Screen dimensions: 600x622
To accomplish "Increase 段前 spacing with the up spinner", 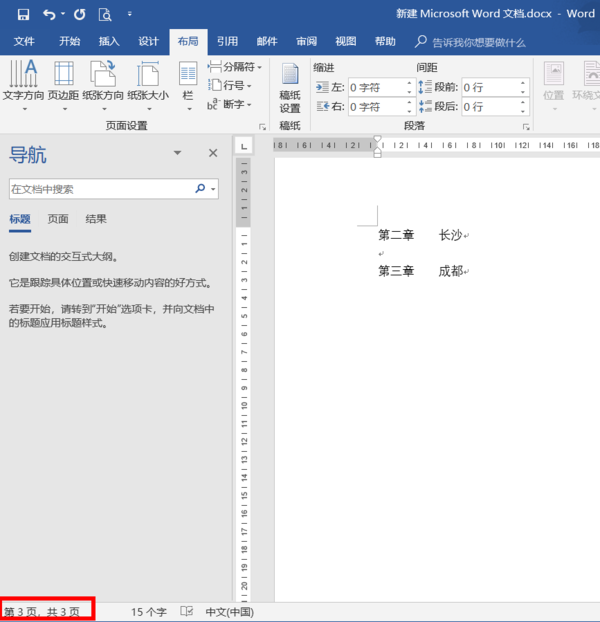I will coord(523,83).
